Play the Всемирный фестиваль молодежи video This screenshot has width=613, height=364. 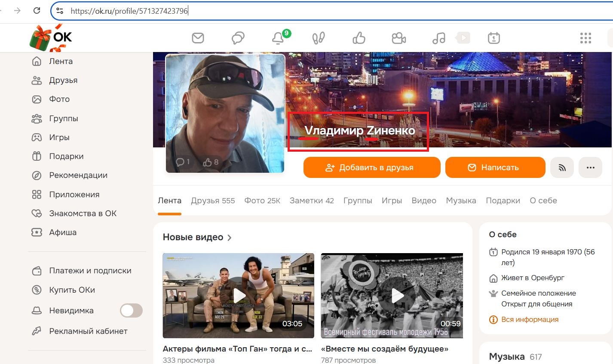[392, 296]
